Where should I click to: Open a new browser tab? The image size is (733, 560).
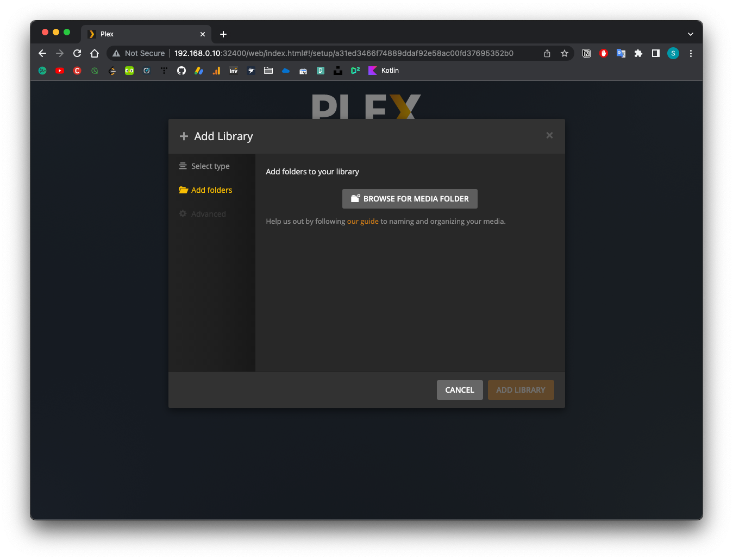tap(223, 34)
